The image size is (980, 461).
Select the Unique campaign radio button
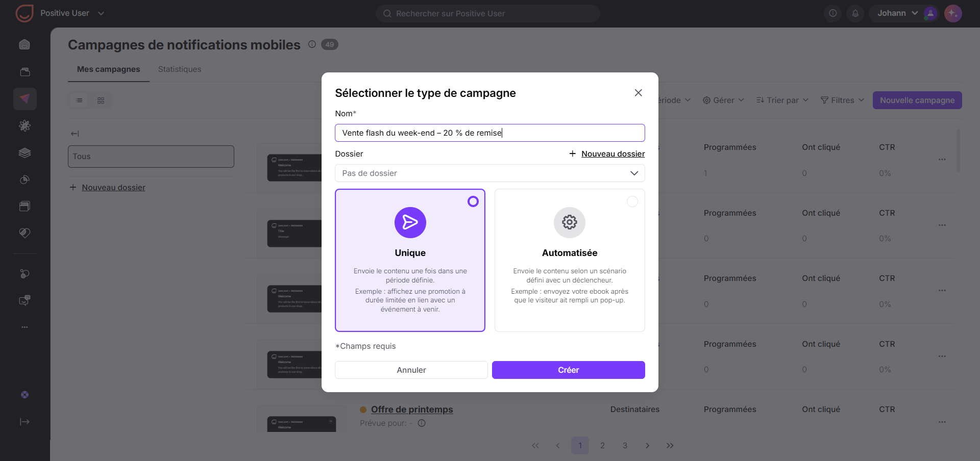pyautogui.click(x=473, y=201)
